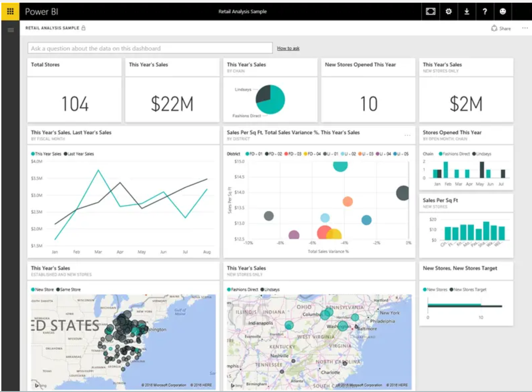Click the FD - 01 legend color dot
Image resolution: width=532 pixels, height=392 pixels.
point(247,154)
